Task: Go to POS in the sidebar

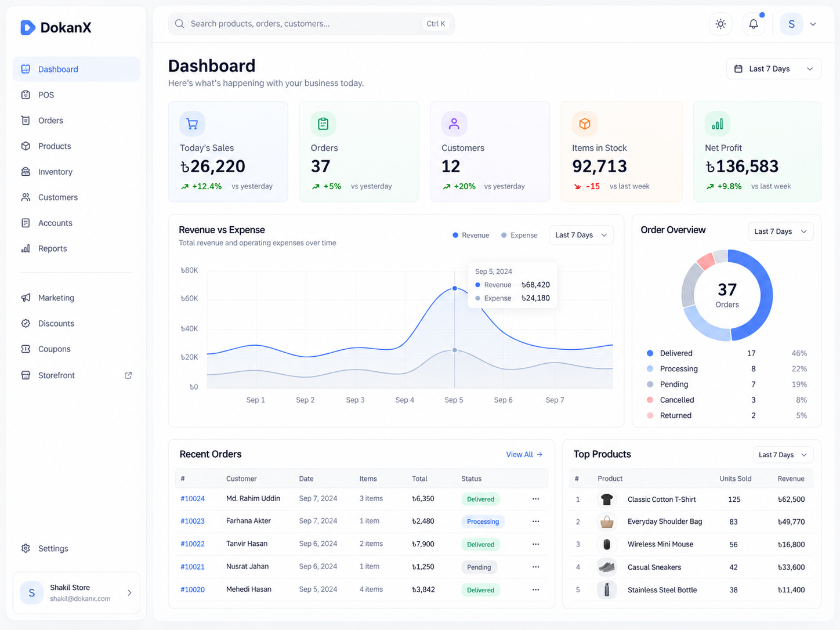Action: tap(77, 95)
